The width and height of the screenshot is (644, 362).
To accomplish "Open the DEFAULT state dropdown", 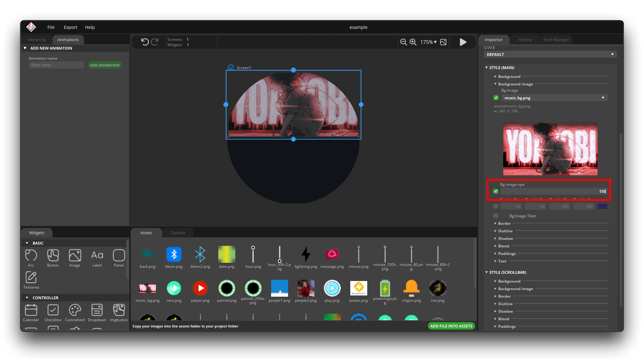I will tap(550, 54).
